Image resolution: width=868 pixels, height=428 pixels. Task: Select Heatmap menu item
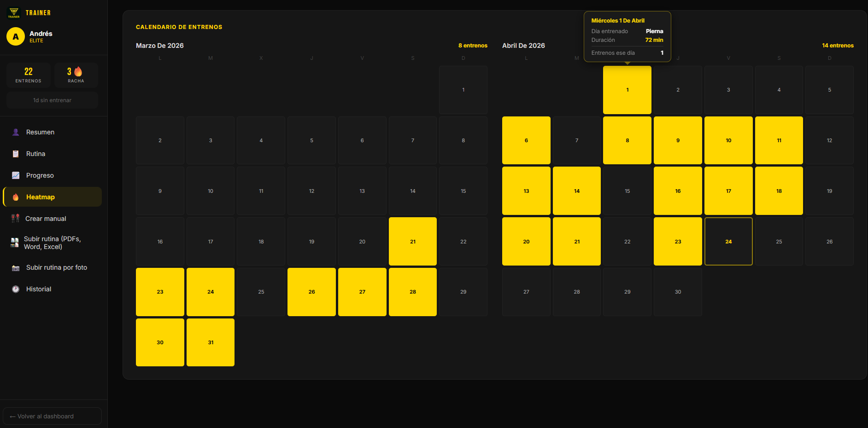pyautogui.click(x=52, y=197)
